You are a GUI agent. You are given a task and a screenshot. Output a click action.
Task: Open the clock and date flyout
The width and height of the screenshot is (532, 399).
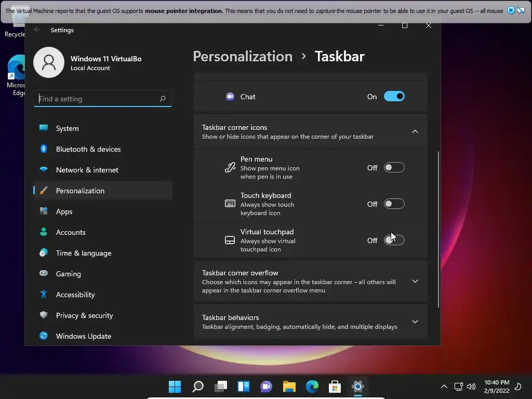pyautogui.click(x=497, y=387)
